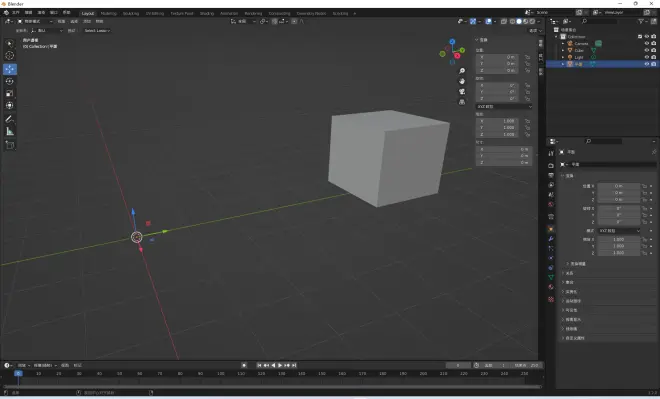Activate the 3D Cursor tool
660x399 pixels.
click(x=10, y=56)
